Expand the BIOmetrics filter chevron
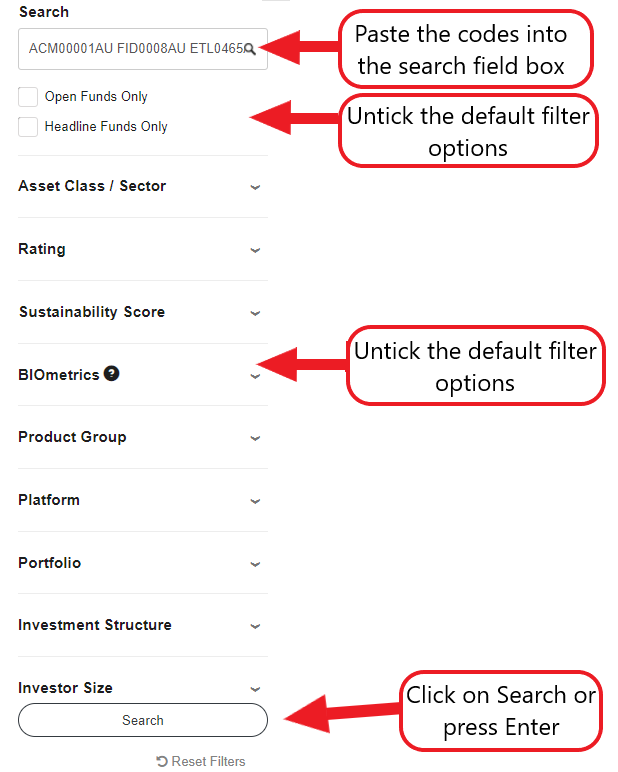Viewport: 618px width, 772px height. coord(255,376)
